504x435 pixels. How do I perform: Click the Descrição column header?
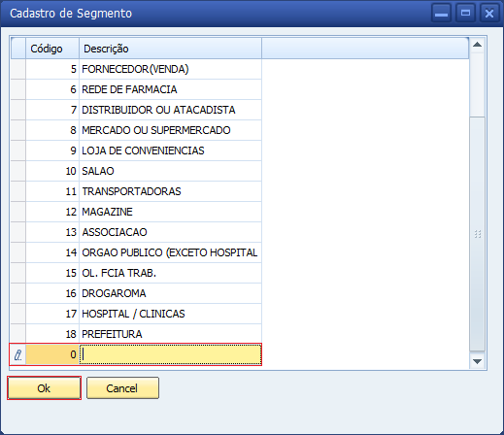[170, 49]
